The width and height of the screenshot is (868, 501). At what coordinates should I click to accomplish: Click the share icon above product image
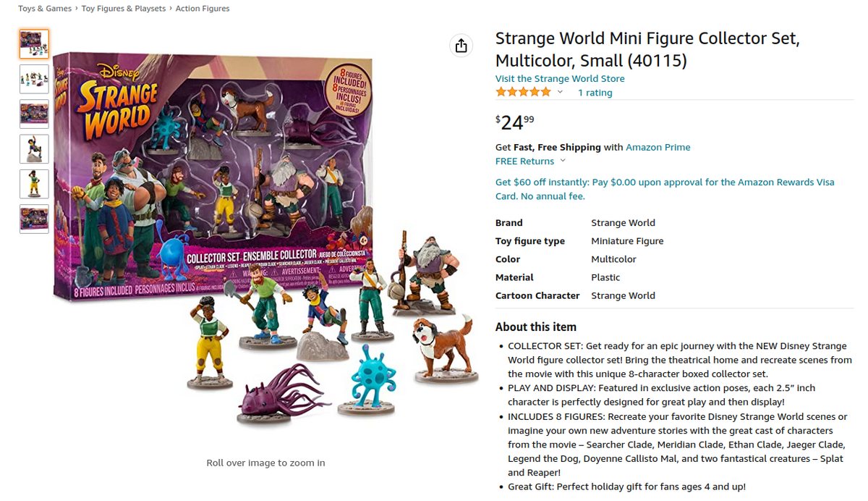461,46
